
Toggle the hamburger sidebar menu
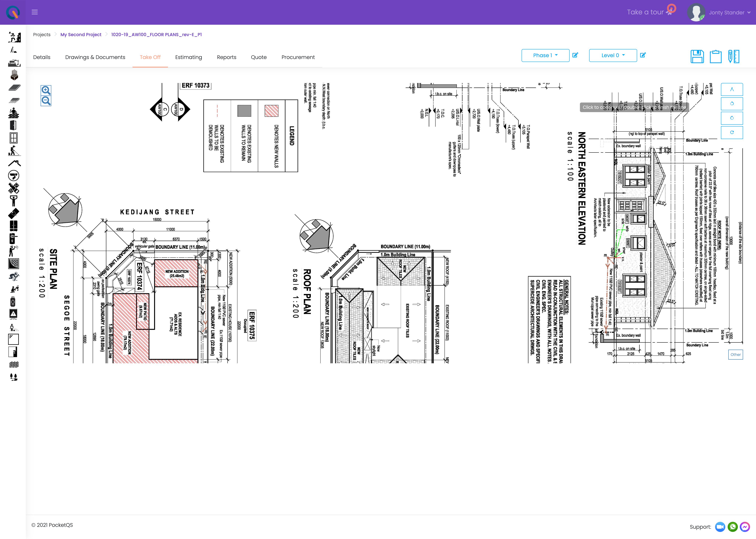pos(35,12)
